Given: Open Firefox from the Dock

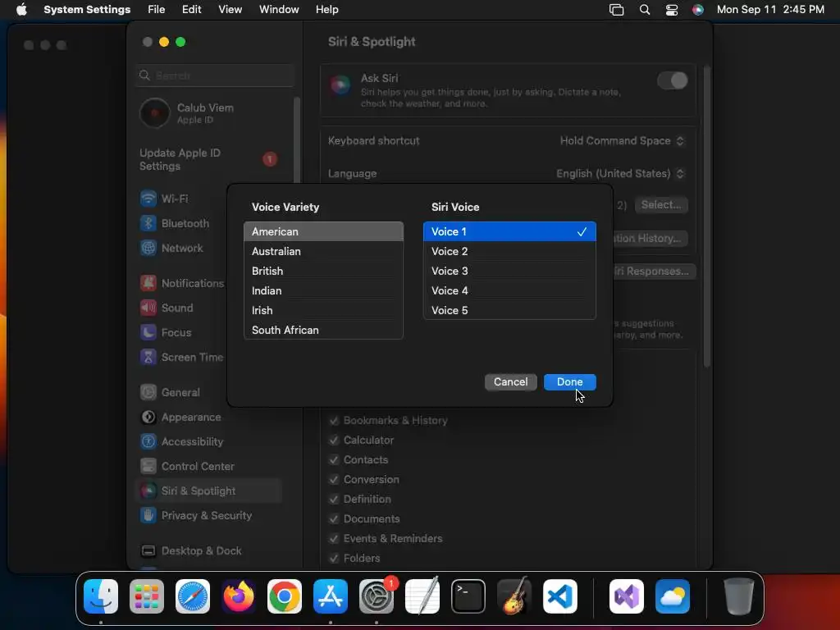Looking at the screenshot, I should coord(239,596).
